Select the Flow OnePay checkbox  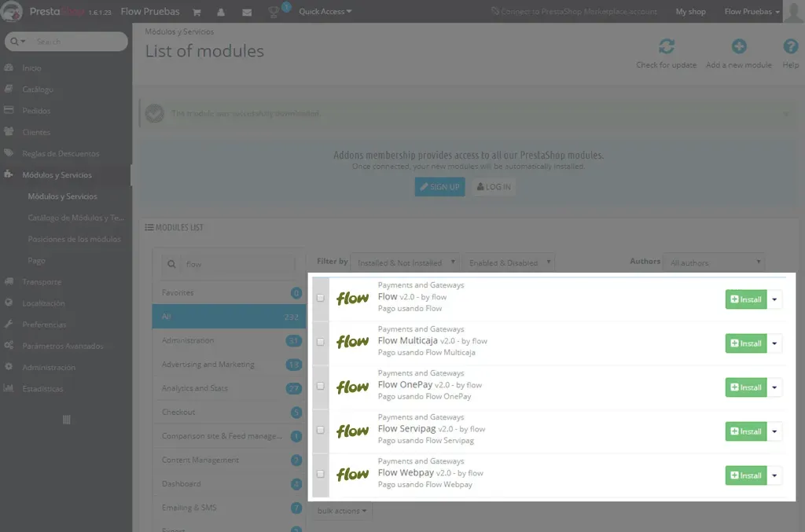(321, 386)
